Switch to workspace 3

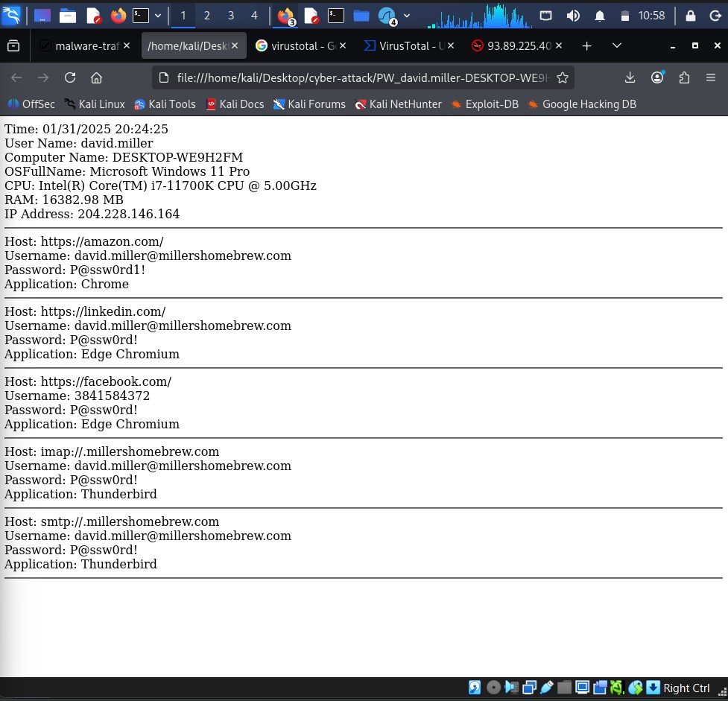click(231, 16)
